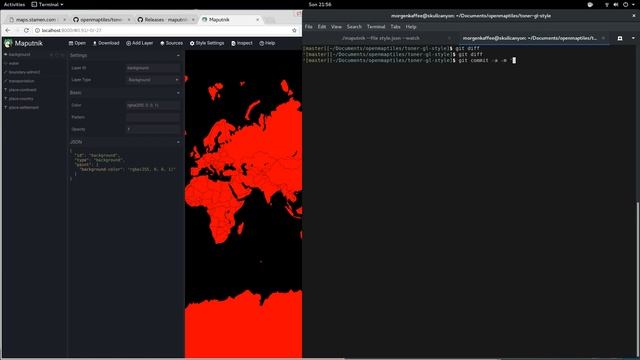Reload the localhost page
The height and width of the screenshot is (360, 640).
(27, 30)
